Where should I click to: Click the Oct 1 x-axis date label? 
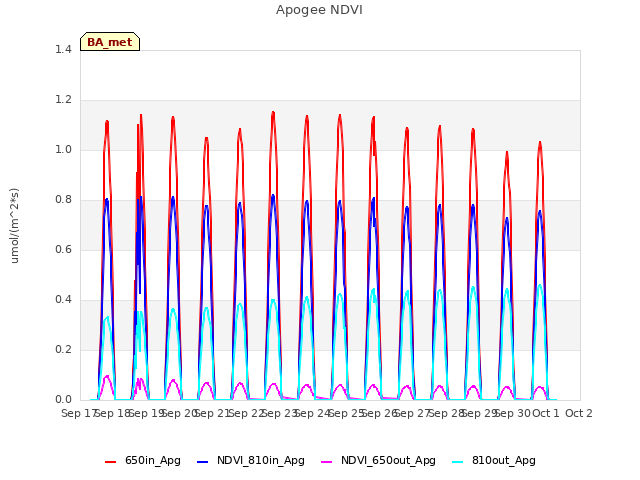(546, 413)
